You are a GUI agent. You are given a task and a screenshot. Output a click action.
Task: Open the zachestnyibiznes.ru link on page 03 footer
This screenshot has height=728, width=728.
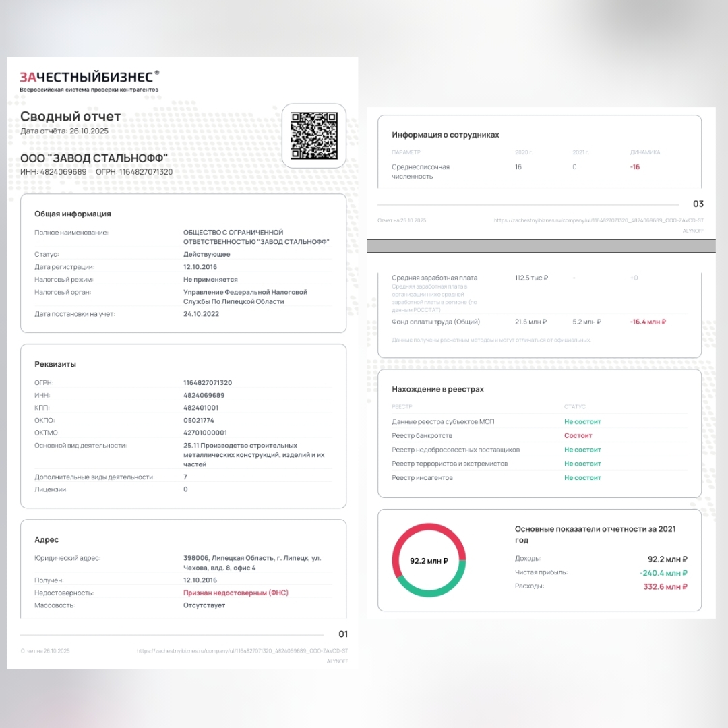point(599,220)
